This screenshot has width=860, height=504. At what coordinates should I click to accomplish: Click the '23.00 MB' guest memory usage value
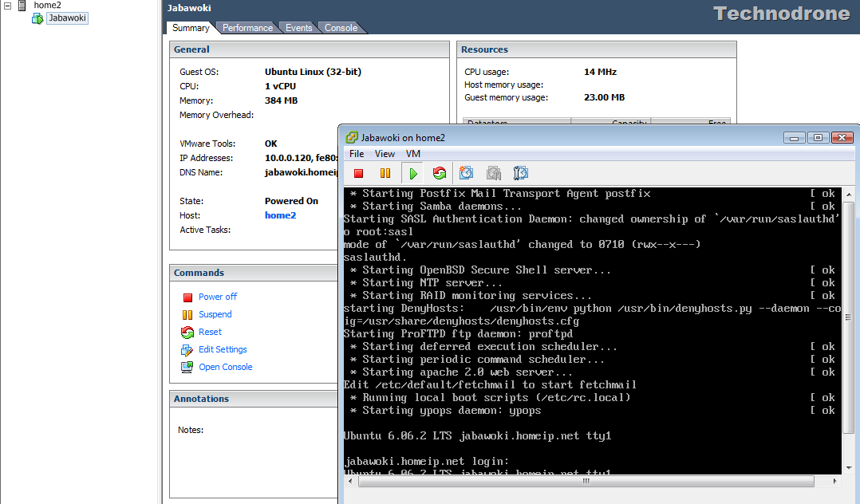click(604, 97)
